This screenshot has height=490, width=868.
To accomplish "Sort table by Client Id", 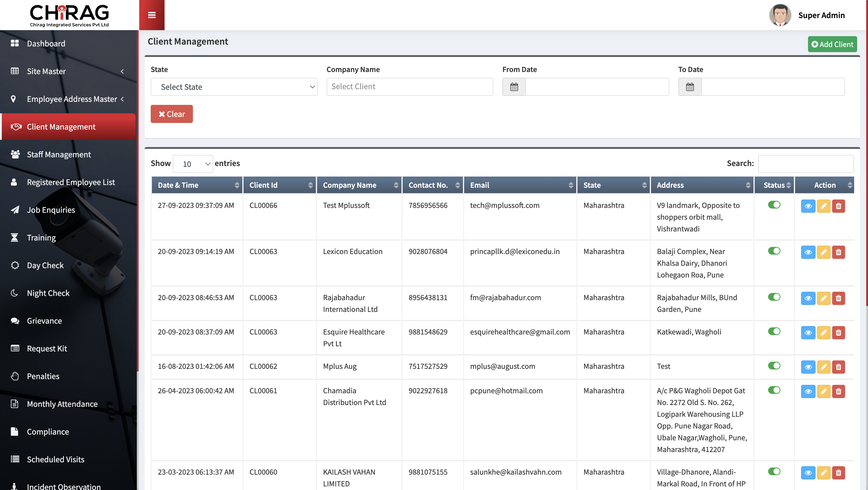I will (x=280, y=185).
